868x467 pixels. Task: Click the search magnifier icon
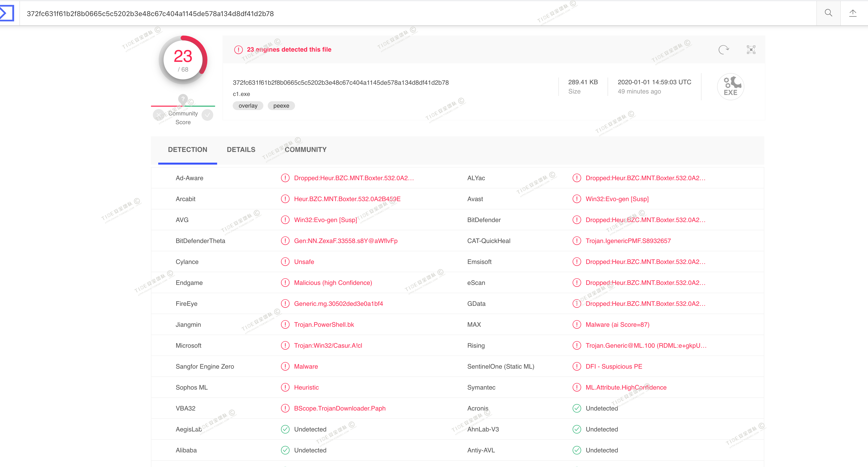(828, 13)
